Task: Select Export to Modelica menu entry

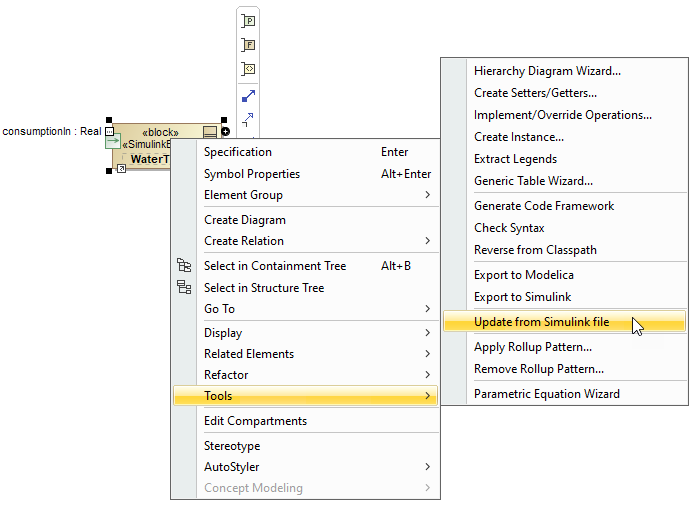Action: tap(523, 275)
